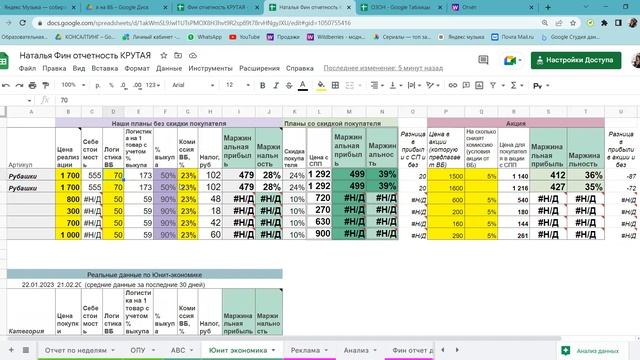
Task: Star the spreadsheet document
Action: point(164,56)
